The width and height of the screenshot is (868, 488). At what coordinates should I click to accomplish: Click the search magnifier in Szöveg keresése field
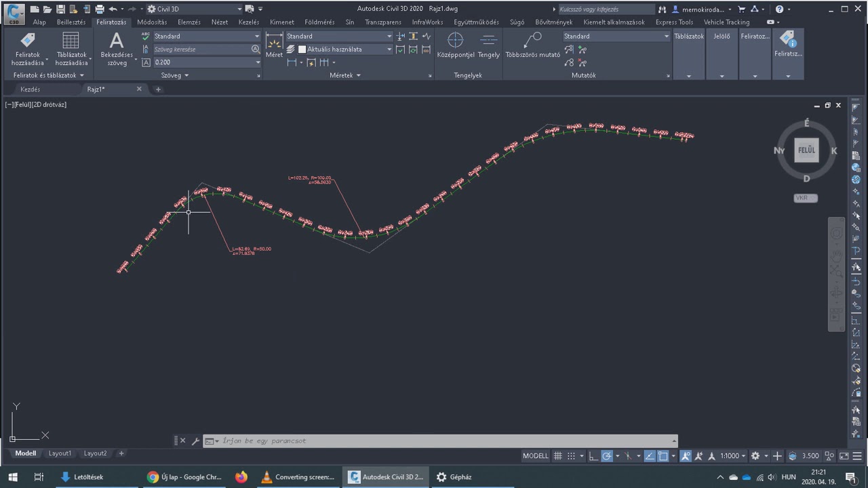click(256, 49)
